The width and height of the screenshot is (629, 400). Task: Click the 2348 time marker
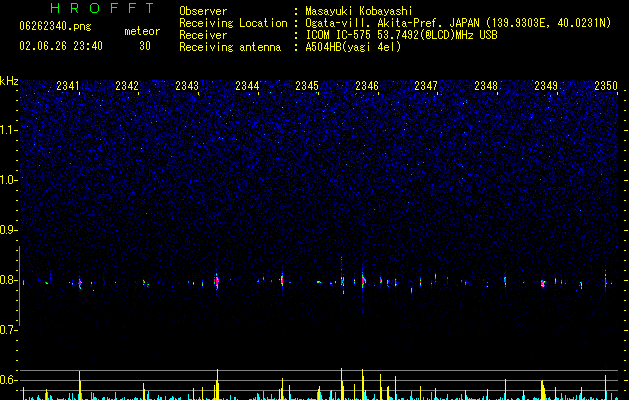pyautogui.click(x=486, y=85)
